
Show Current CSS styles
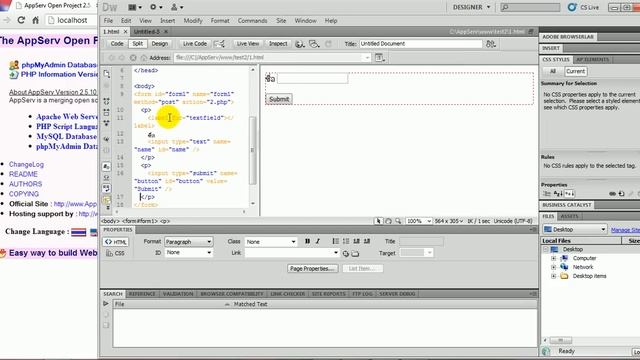point(575,71)
